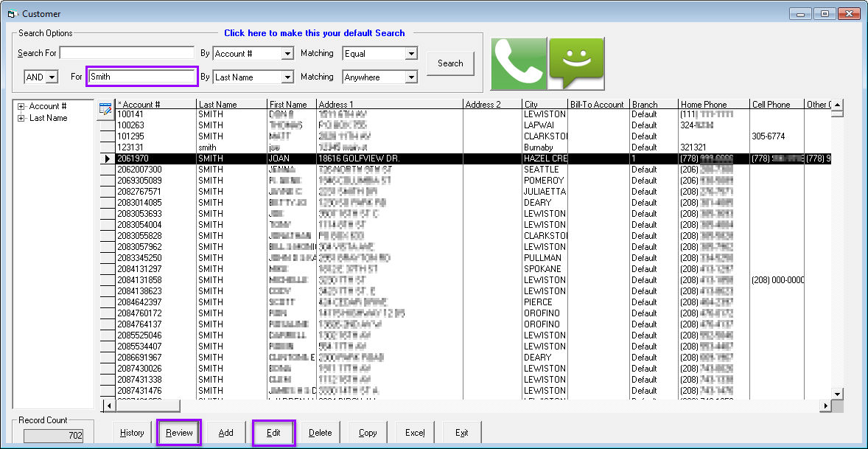Click the Delete button
The image size is (868, 449).
320,433
